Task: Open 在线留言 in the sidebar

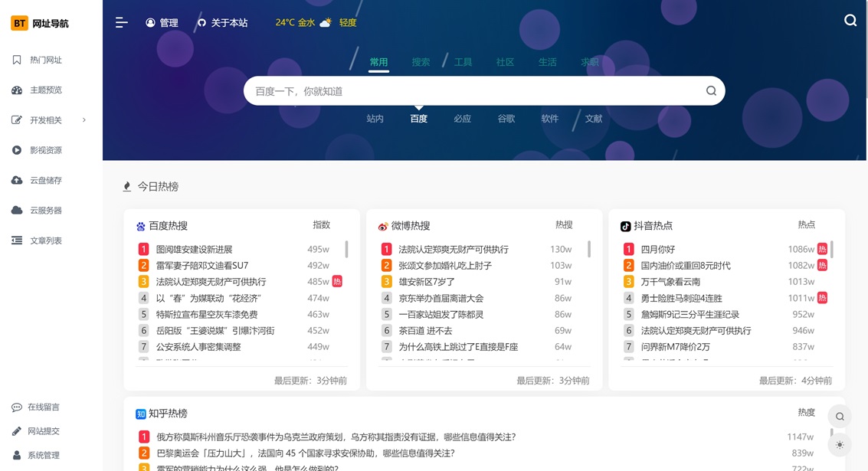Action: click(x=44, y=407)
